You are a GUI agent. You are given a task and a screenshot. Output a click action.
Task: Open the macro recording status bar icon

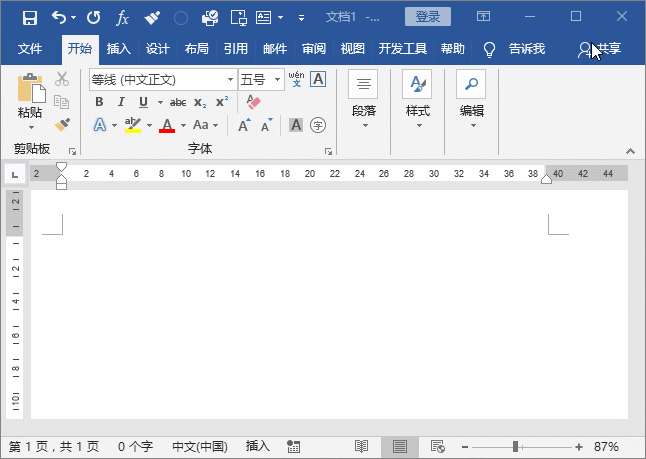point(293,447)
